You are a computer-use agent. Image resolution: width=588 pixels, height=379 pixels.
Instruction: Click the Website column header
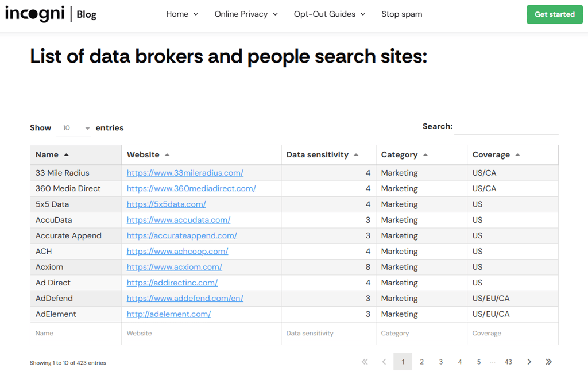[202, 155]
